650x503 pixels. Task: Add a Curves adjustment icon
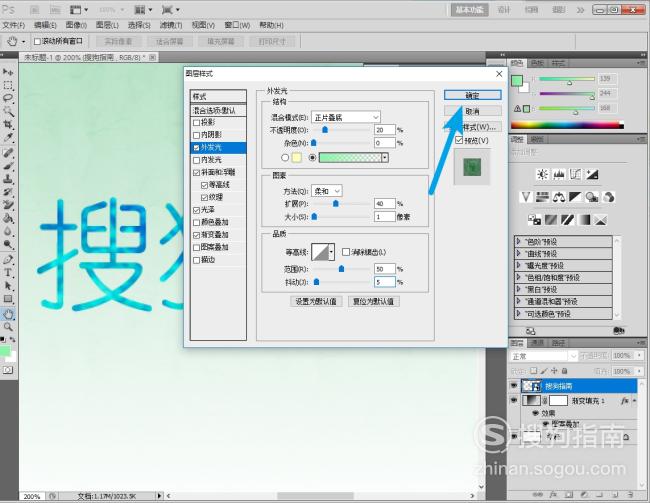(x=575, y=174)
